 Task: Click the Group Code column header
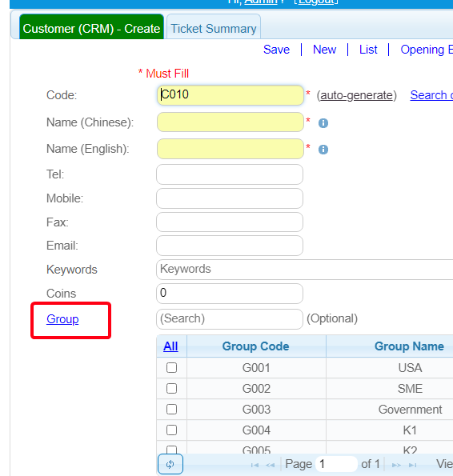(256, 346)
